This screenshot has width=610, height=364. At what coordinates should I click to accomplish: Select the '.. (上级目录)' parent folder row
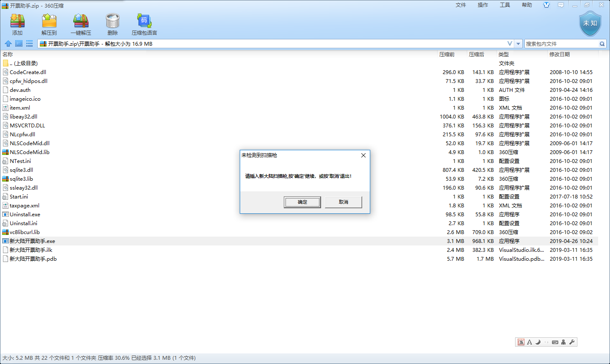pyautogui.click(x=299, y=63)
